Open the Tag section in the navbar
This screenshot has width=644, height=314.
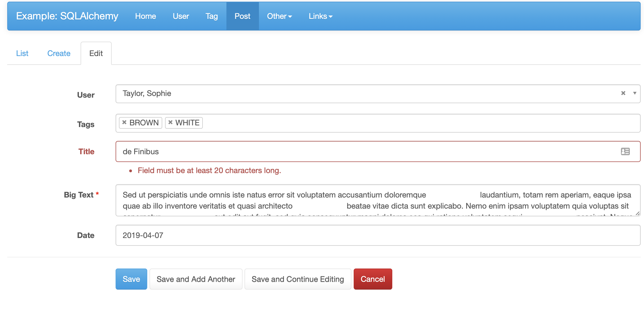click(x=212, y=16)
